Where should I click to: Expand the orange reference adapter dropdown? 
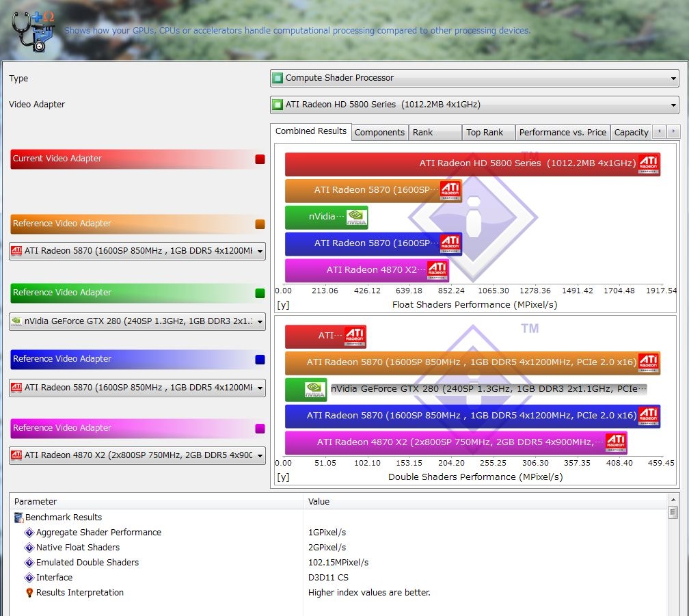260,252
